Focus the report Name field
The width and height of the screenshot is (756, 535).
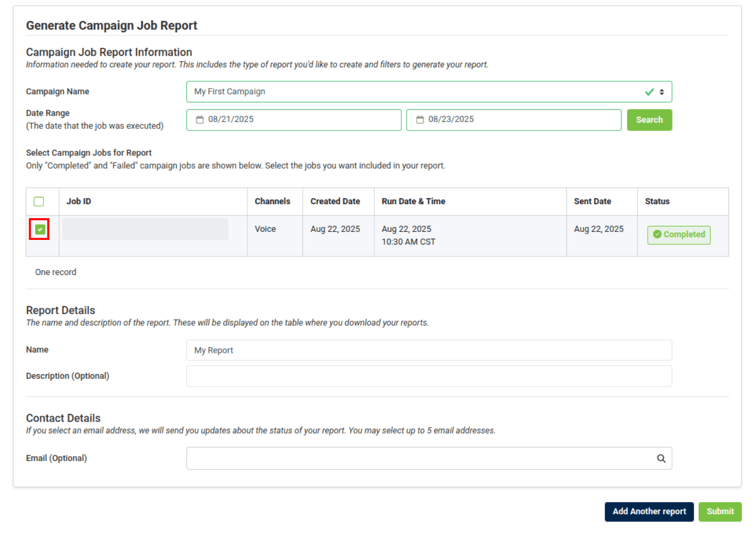[429, 350]
